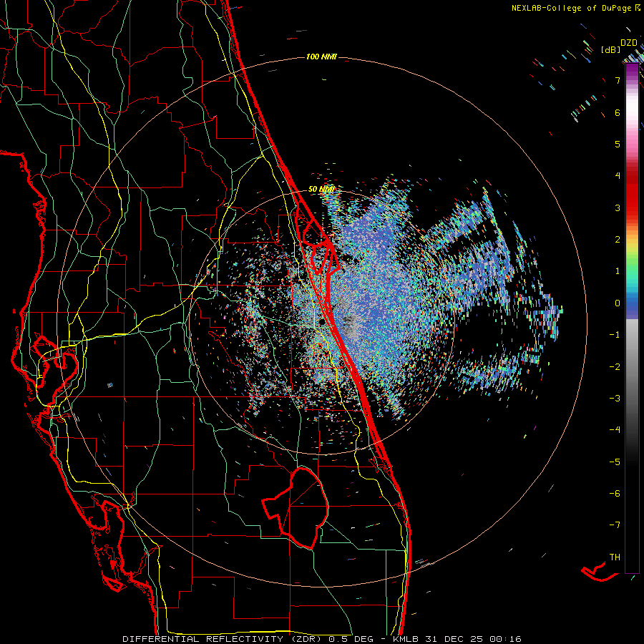Click the TH label on the color scale

(x=615, y=557)
